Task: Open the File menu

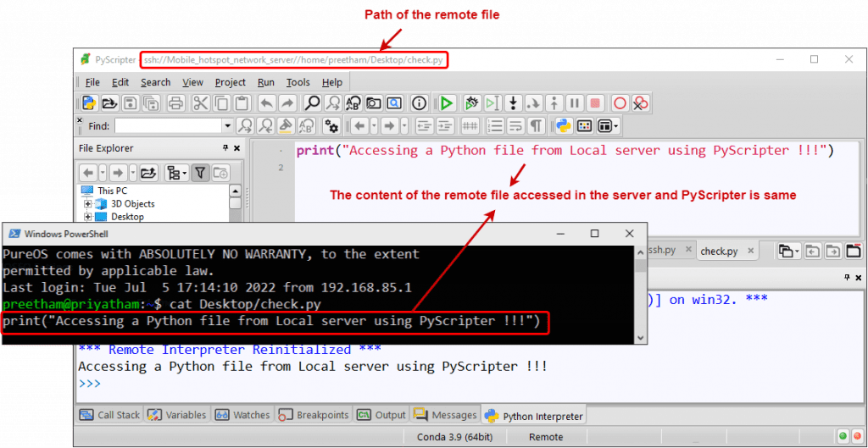Action: coord(92,82)
